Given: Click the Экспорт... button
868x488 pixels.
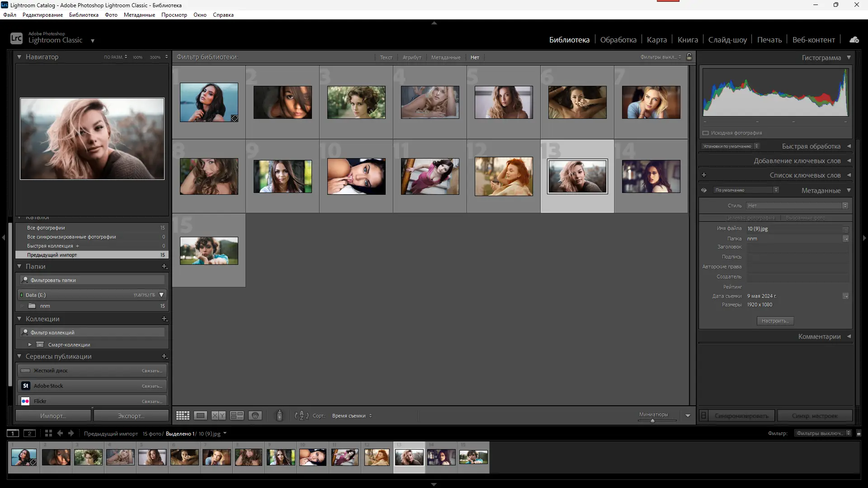Looking at the screenshot, I should click(x=131, y=416).
